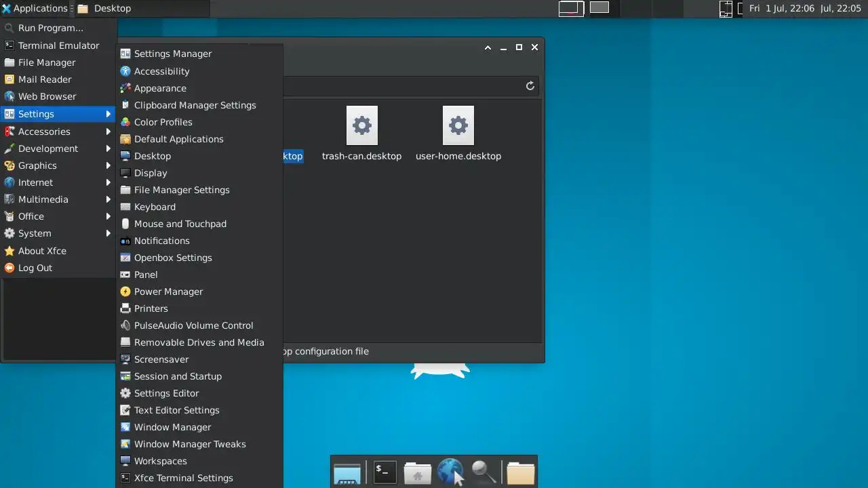Click the Color Profiles icon

click(x=125, y=122)
